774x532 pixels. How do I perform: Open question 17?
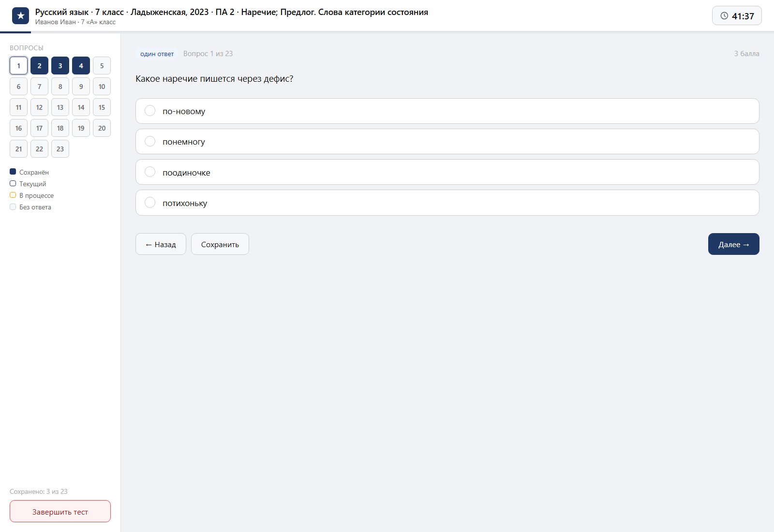(x=39, y=128)
